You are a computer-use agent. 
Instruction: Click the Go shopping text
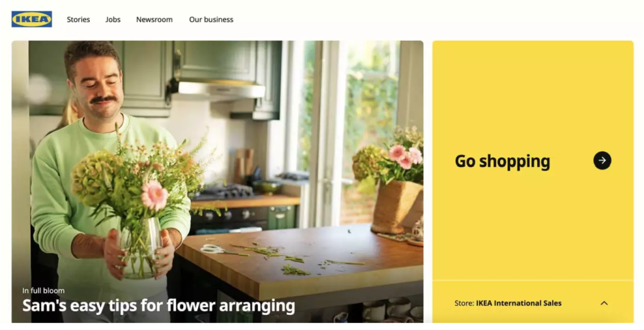[502, 161]
